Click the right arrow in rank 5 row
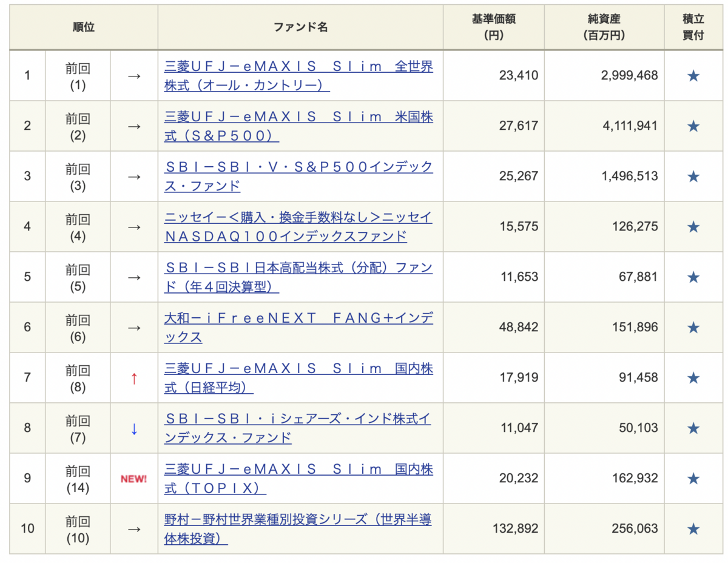Viewport: 728px width, 563px height. [x=134, y=277]
